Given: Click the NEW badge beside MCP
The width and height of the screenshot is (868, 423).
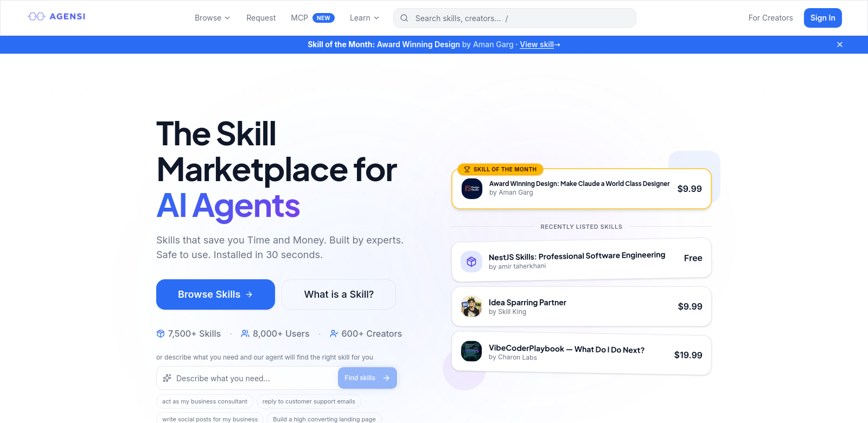Looking at the screenshot, I should coord(323,18).
